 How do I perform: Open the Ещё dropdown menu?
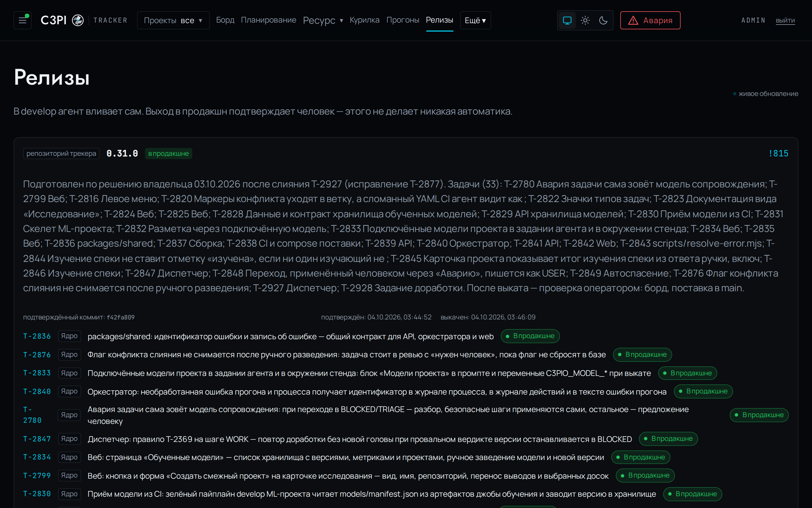(475, 20)
